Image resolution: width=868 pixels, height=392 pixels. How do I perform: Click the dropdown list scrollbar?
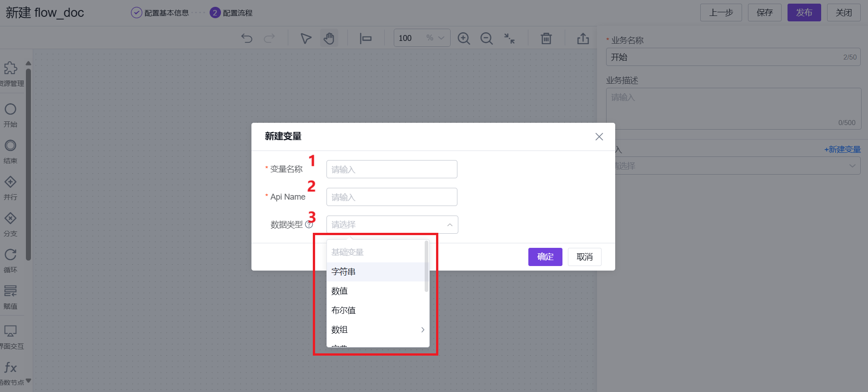pyautogui.click(x=426, y=266)
